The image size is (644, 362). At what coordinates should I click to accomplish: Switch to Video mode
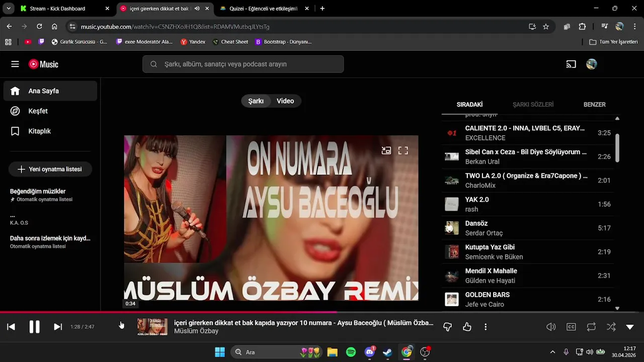click(285, 101)
